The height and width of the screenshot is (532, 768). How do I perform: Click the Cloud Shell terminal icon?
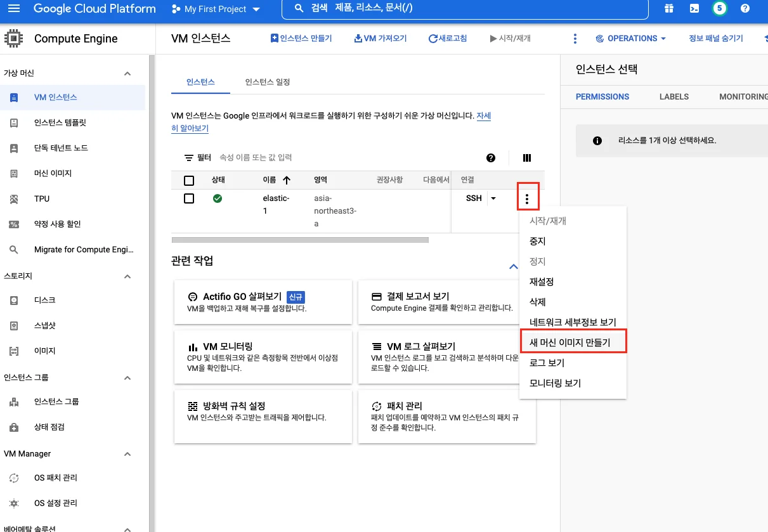pos(694,9)
